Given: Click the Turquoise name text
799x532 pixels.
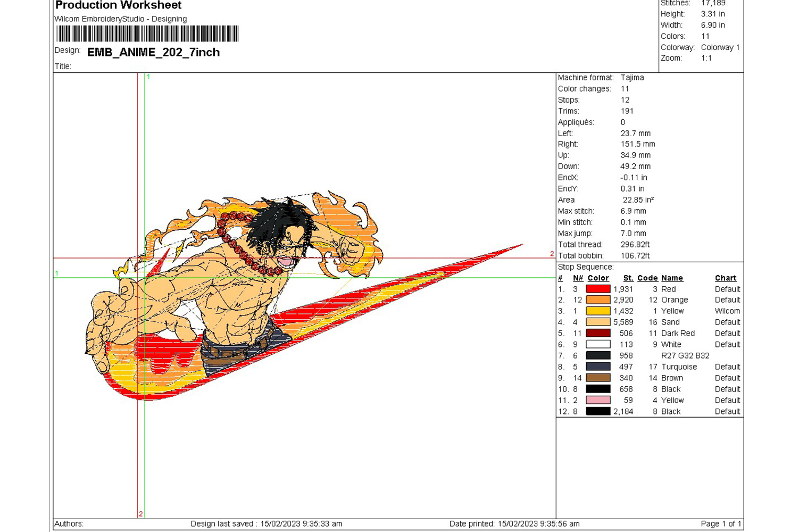Looking at the screenshot, I should point(679,367).
